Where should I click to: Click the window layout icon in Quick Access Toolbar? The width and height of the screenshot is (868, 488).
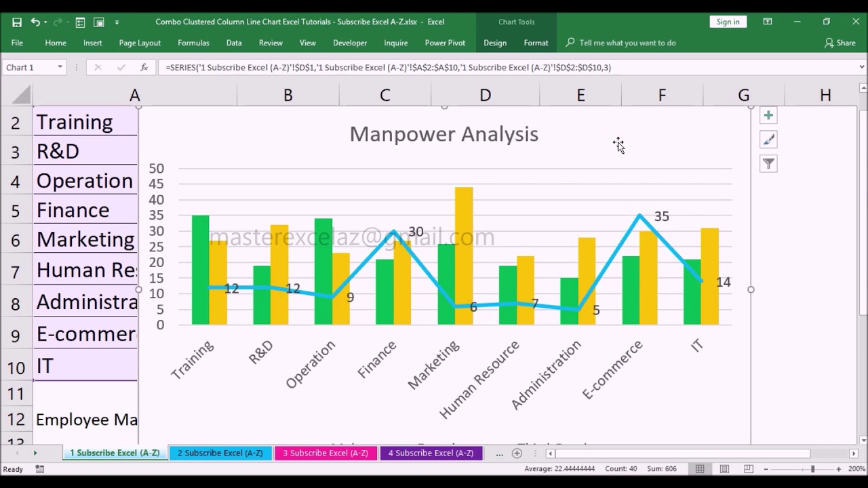coord(99,22)
